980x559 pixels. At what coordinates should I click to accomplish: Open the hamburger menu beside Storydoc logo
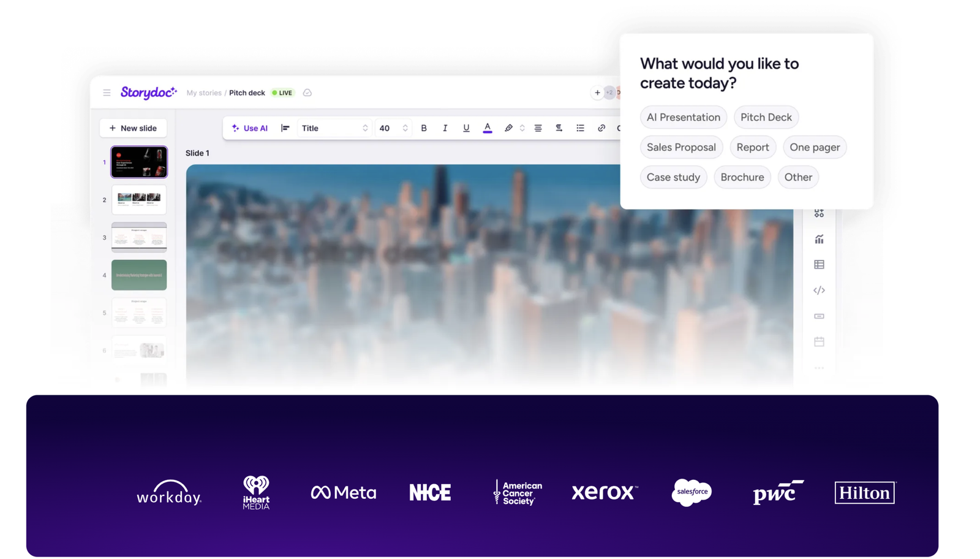(107, 93)
